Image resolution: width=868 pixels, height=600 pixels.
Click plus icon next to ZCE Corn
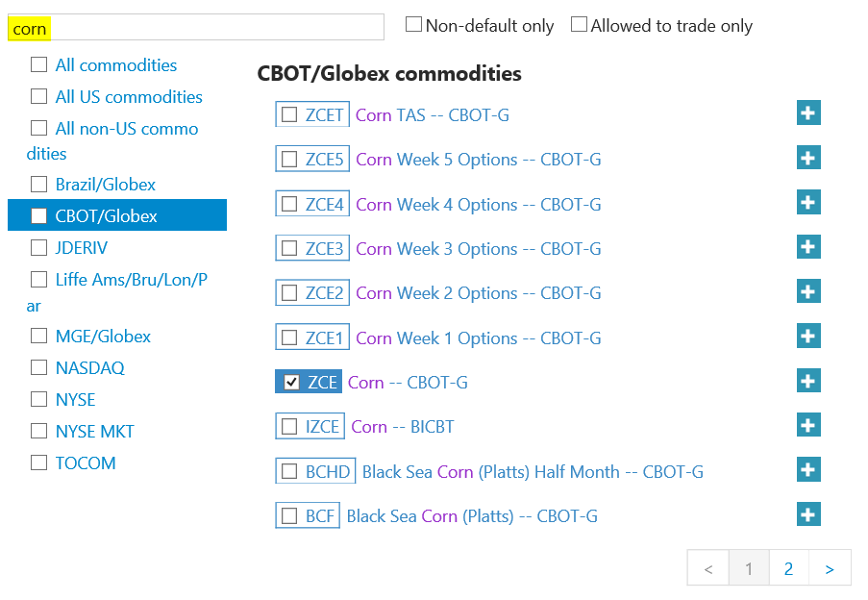coord(808,381)
